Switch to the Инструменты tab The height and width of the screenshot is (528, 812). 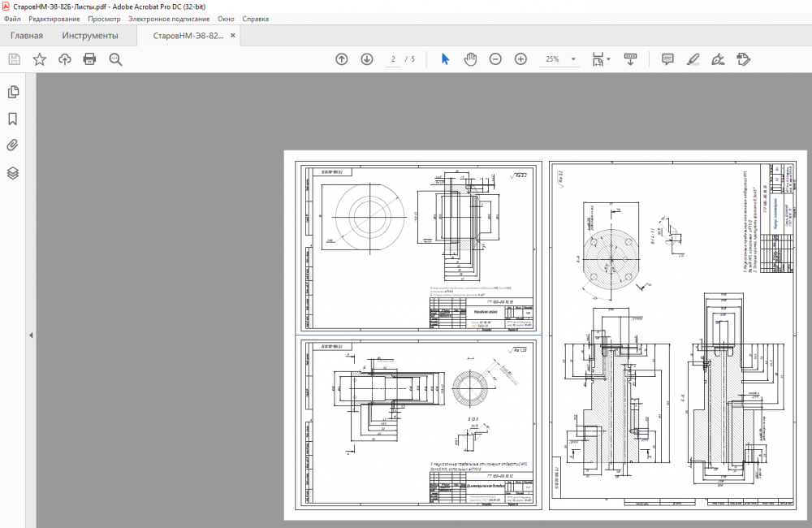(x=89, y=36)
